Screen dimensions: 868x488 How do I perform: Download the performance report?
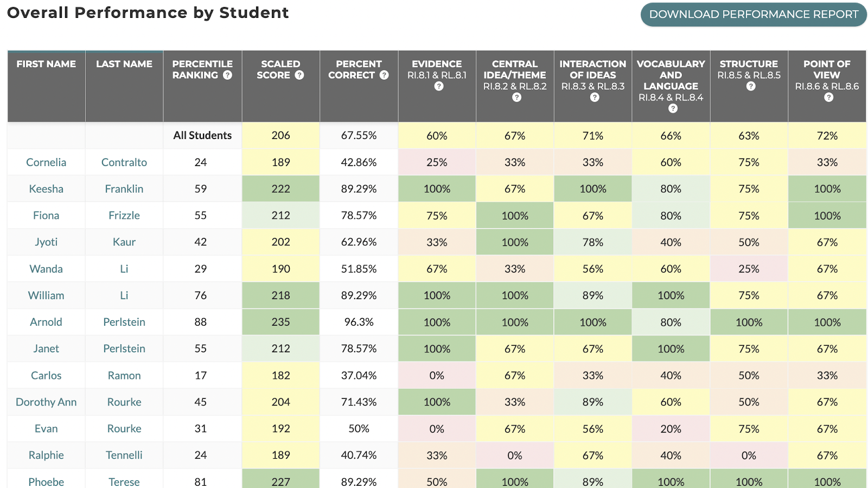click(x=754, y=15)
